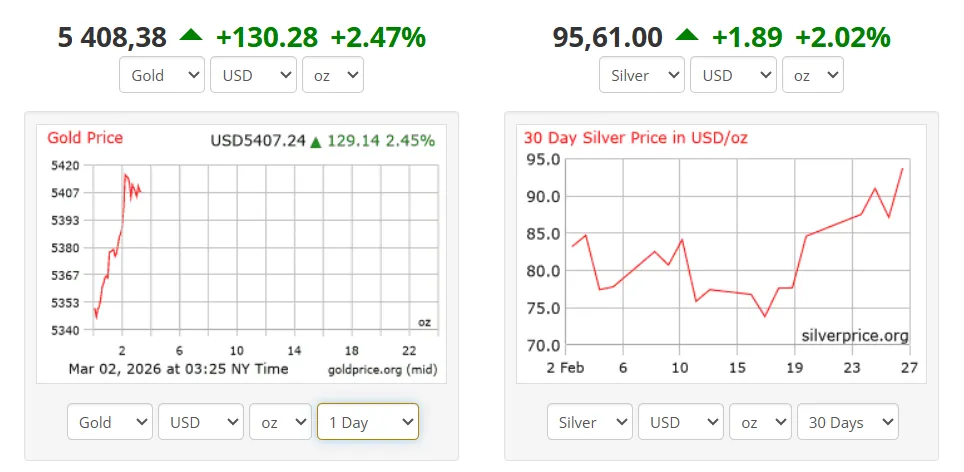
Task: Click the goldprice.org (mid) label
Action: [x=382, y=370]
